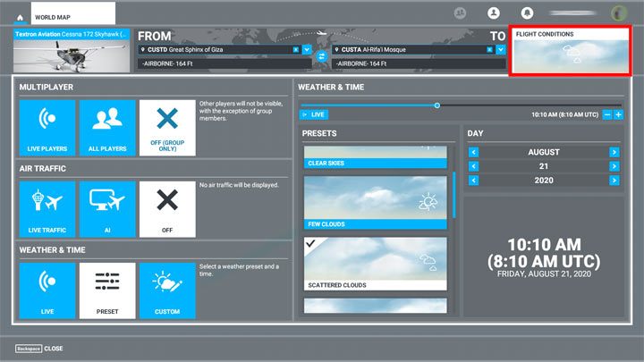Click the LIVE time button under Weather & Time
The image size is (644, 362).
[313, 114]
